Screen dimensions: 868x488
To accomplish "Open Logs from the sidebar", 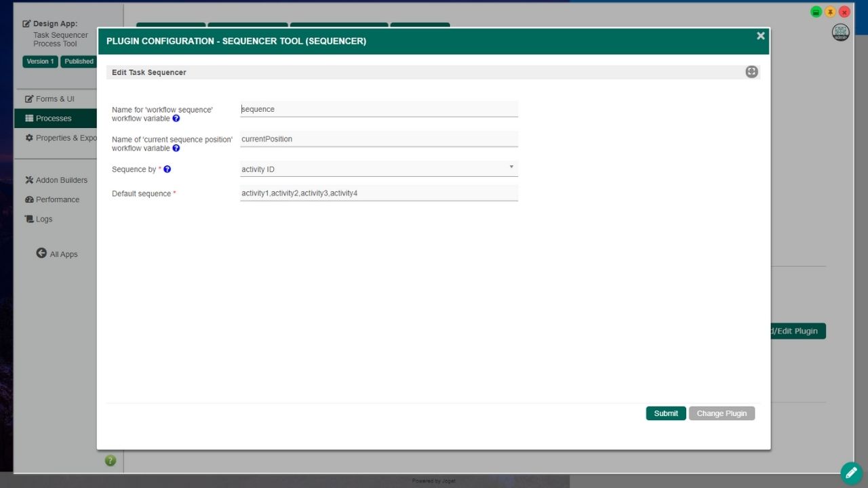I will [x=44, y=220].
